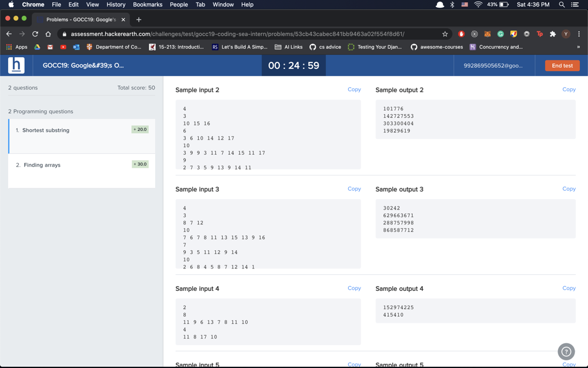Copy Sample input 4
Image resolution: width=588 pixels, height=368 pixels.
coord(354,288)
